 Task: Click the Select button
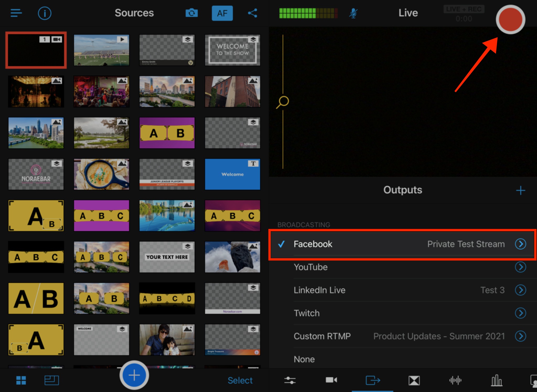[x=240, y=380]
